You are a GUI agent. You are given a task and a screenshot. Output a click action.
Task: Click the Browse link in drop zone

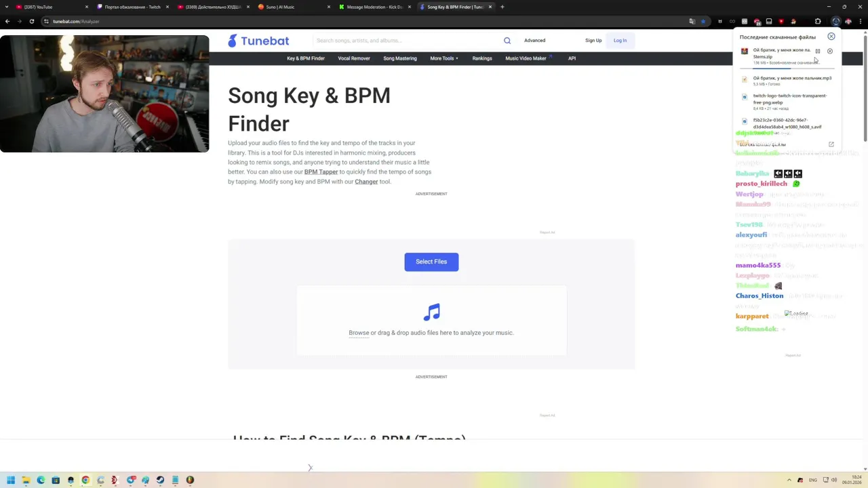click(x=359, y=333)
